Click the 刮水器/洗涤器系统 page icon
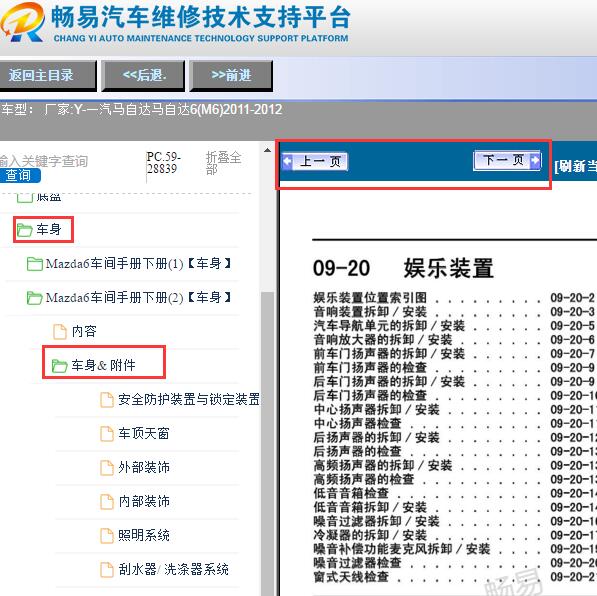 click(x=107, y=570)
